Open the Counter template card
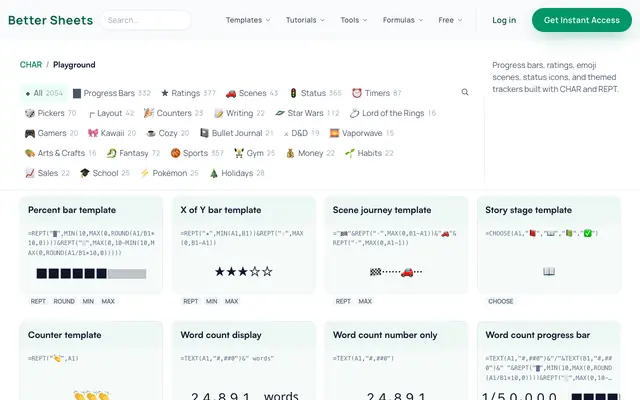Viewport: 640px width, 400px height. (91, 361)
